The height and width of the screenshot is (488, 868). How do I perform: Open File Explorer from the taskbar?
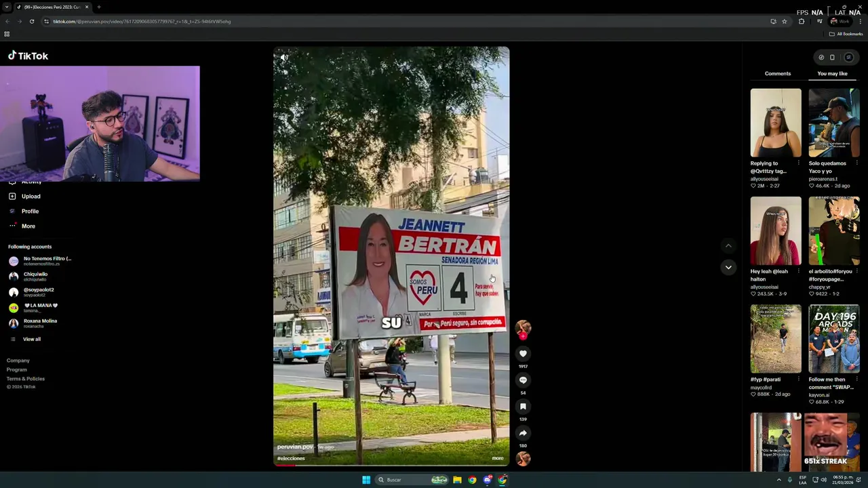click(x=457, y=480)
